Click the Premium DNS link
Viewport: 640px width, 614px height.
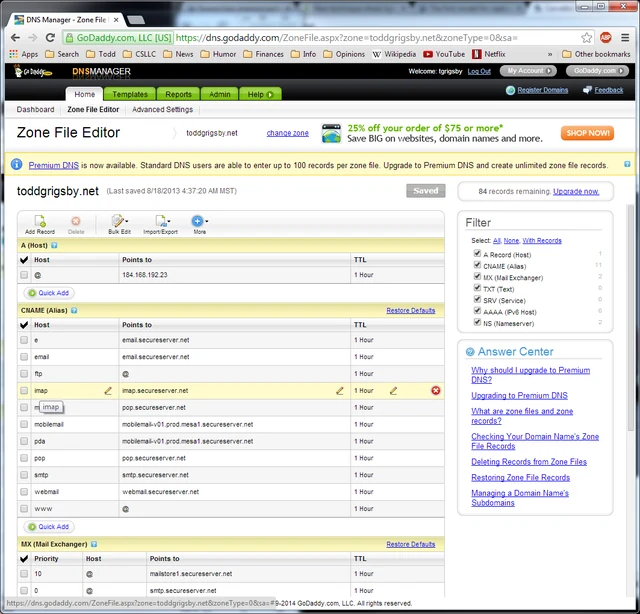tap(53, 165)
